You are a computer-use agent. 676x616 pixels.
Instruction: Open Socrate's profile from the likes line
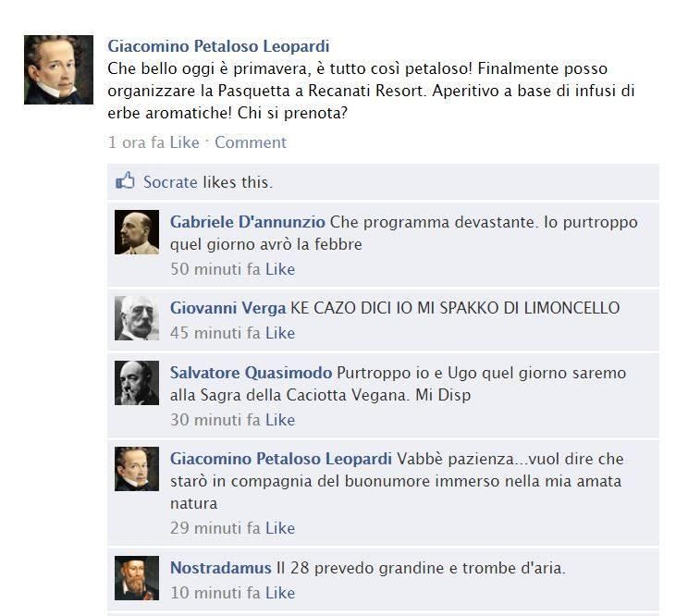170,182
